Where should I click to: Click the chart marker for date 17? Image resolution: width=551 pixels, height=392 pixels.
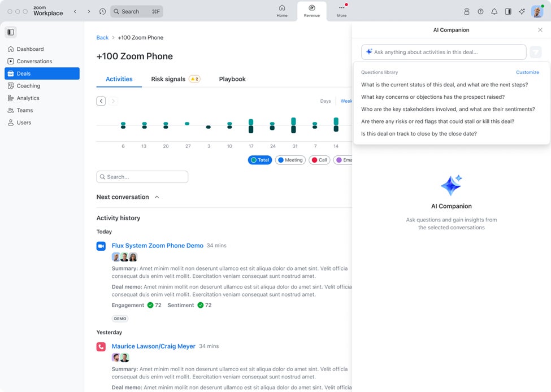pos(251,126)
